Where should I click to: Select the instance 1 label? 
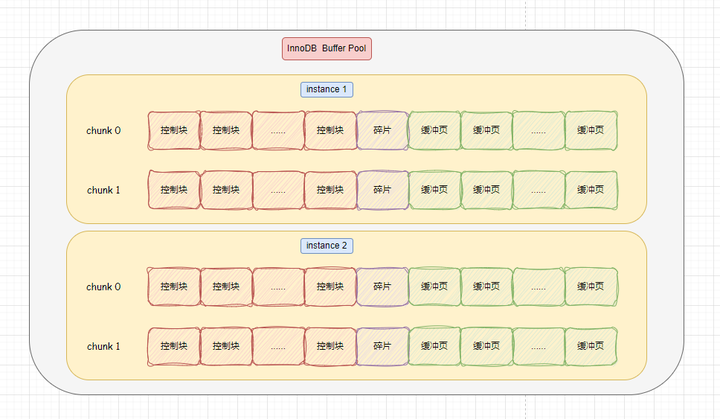click(x=326, y=90)
